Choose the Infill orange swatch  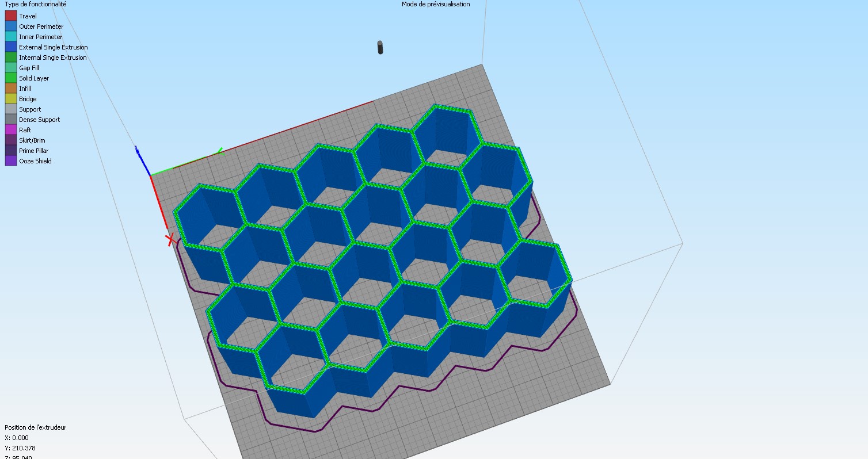point(11,89)
